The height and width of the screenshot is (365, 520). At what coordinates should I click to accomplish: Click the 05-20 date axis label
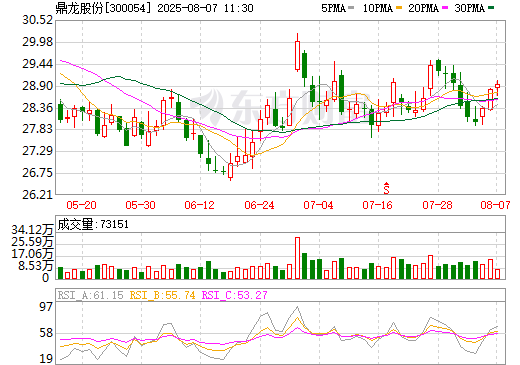tap(81, 205)
